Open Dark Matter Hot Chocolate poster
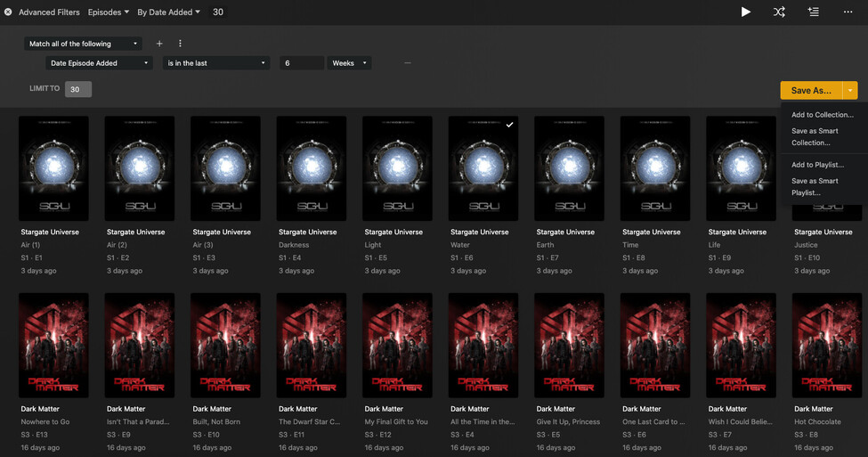This screenshot has width=868, height=457. pyautogui.click(x=827, y=346)
